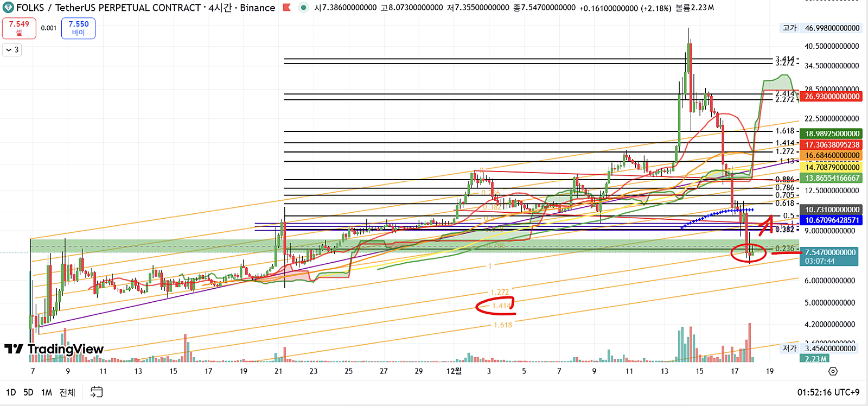This screenshot has height=406, width=868.
Task: Click the blue 10.67096428571 price axis label
Action: tap(832, 220)
